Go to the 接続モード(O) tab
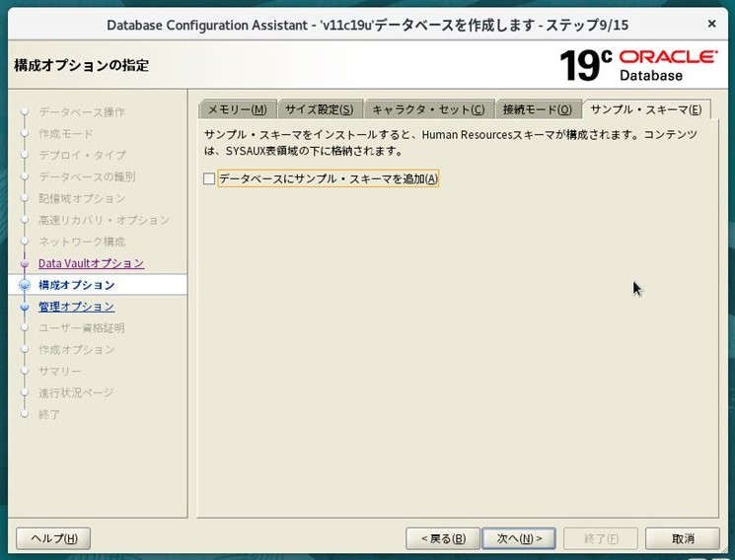Image resolution: width=735 pixels, height=560 pixels. pos(537,109)
